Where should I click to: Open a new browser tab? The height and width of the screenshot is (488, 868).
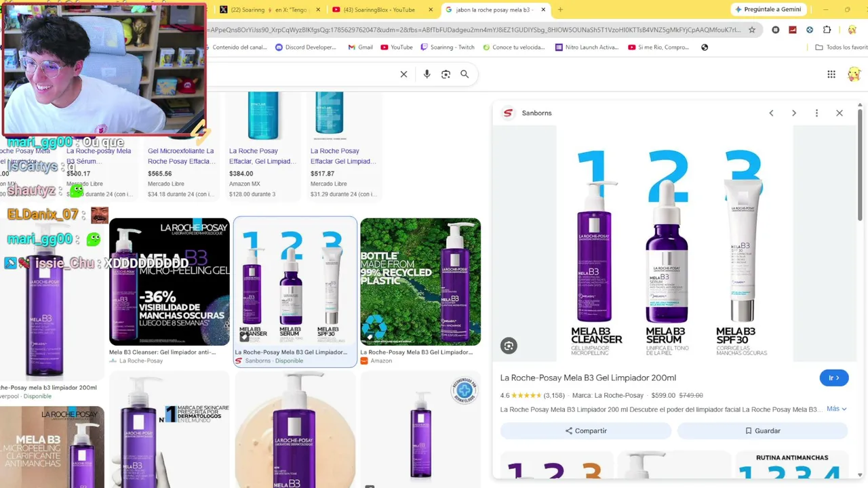click(560, 9)
